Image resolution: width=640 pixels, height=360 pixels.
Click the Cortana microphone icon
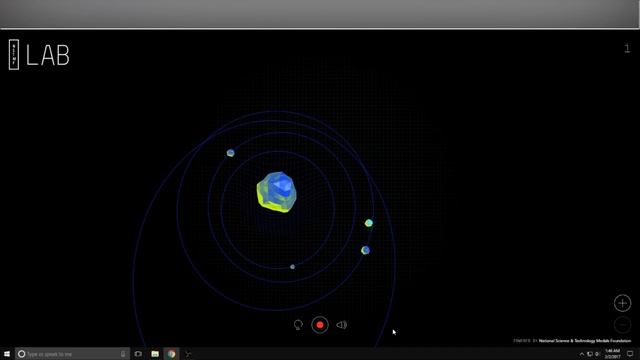[123, 354]
